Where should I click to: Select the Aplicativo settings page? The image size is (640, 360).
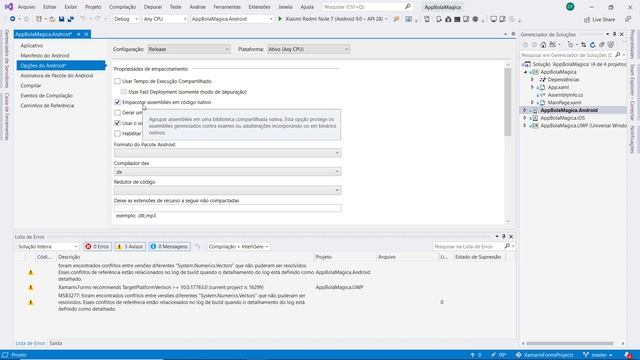tap(32, 45)
